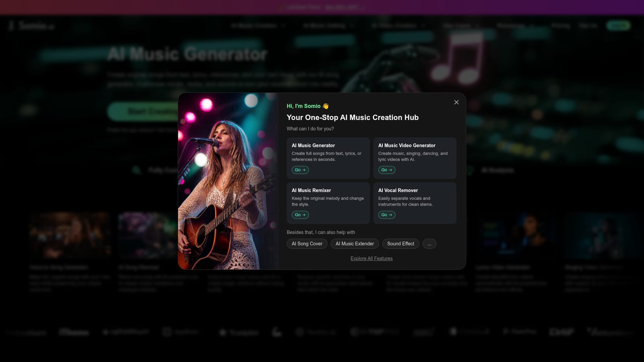Click Go under AI Music Remixer
Viewport: 644px width, 362px height.
pyautogui.click(x=300, y=215)
